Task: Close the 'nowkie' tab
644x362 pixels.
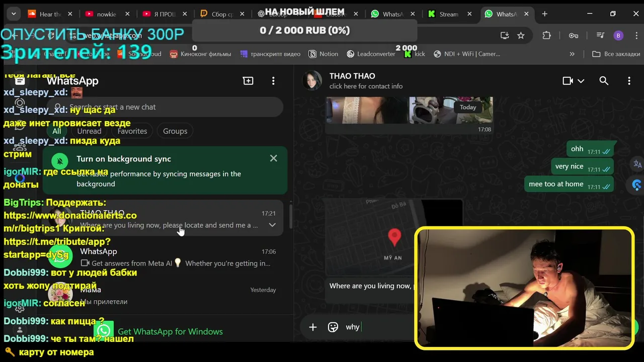Action: (x=127, y=14)
